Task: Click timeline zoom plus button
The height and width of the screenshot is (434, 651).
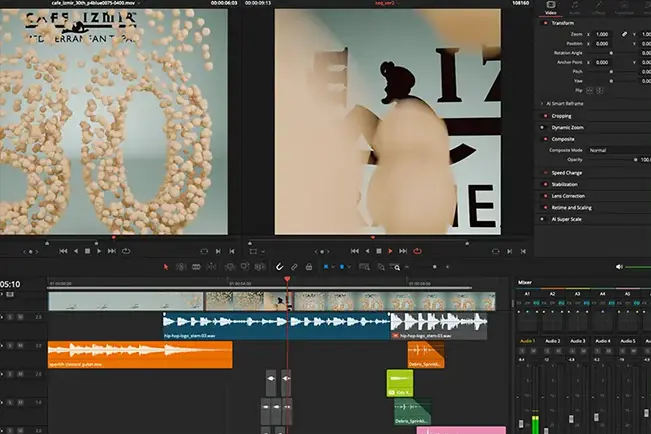Action: (x=448, y=267)
